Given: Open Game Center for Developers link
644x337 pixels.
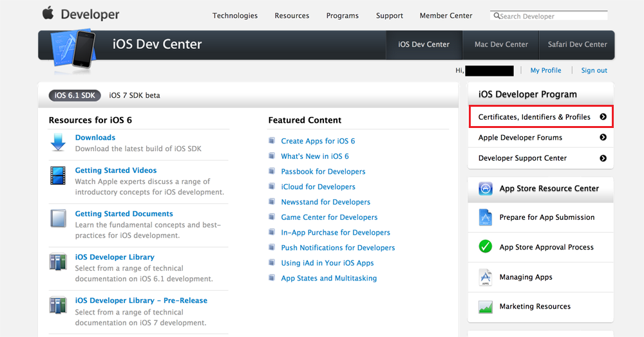Looking at the screenshot, I should pos(329,217).
